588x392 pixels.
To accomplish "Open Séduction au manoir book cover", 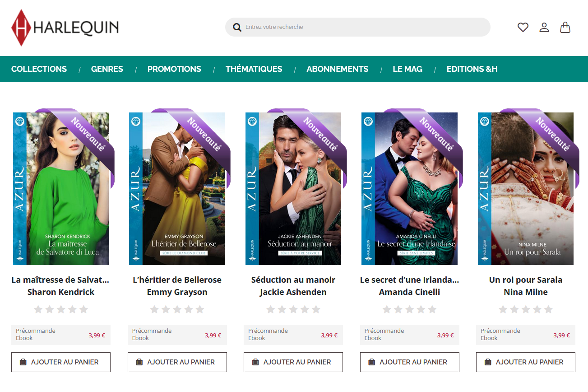I will [293, 189].
